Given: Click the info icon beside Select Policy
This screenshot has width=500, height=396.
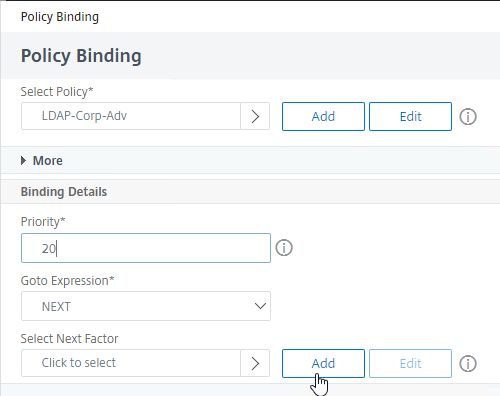Looking at the screenshot, I should pyautogui.click(x=468, y=117).
